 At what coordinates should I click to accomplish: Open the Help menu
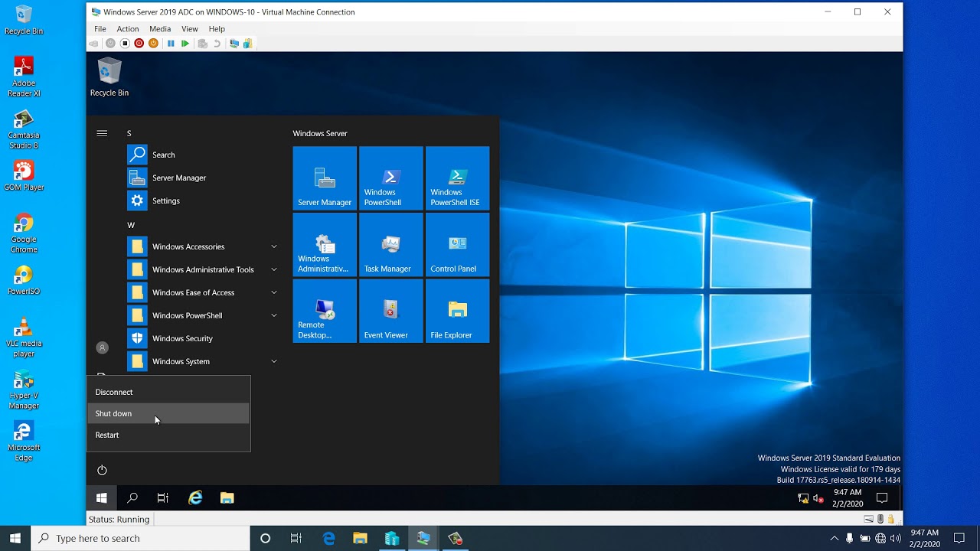(217, 29)
